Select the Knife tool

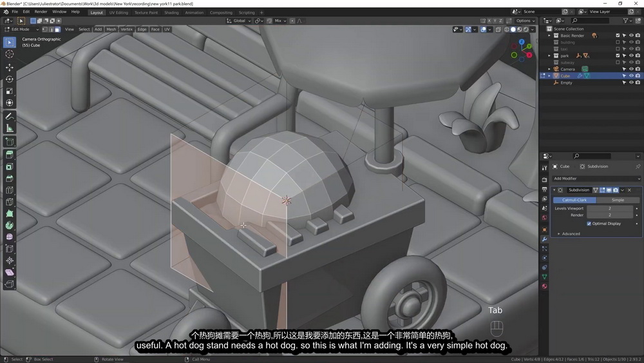(x=10, y=202)
